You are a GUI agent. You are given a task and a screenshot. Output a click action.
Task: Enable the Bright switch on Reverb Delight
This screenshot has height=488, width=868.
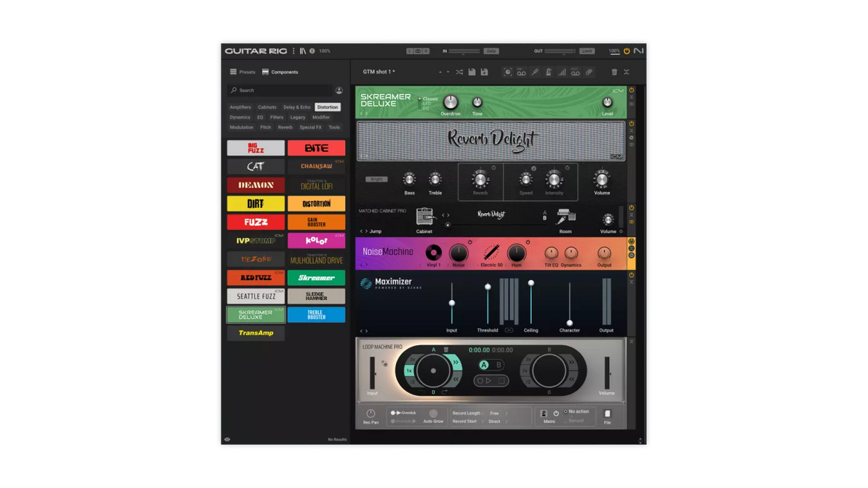coord(378,179)
